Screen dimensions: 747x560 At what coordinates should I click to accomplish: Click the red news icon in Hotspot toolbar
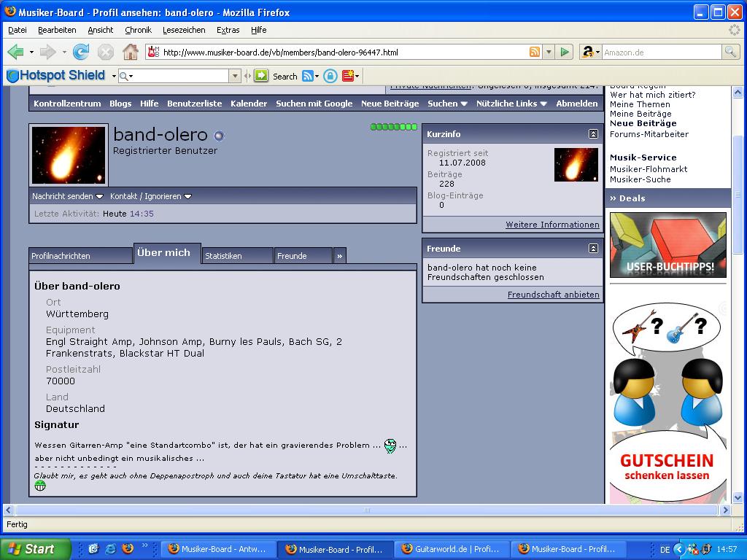point(348,76)
